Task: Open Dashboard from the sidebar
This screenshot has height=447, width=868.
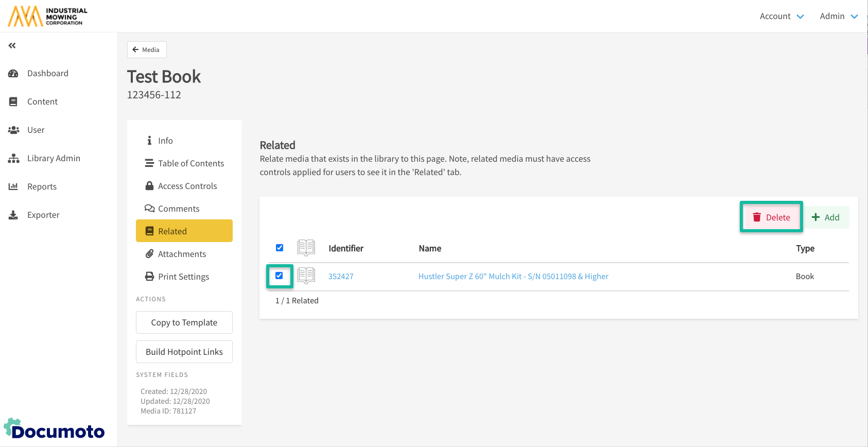Action: 47,73
